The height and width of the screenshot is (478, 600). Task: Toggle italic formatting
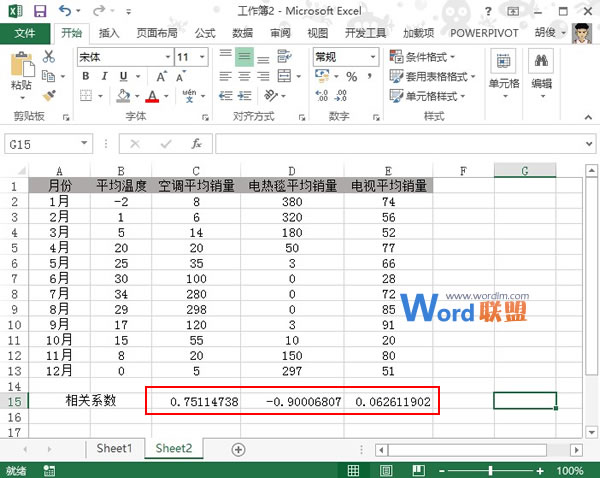[104, 76]
